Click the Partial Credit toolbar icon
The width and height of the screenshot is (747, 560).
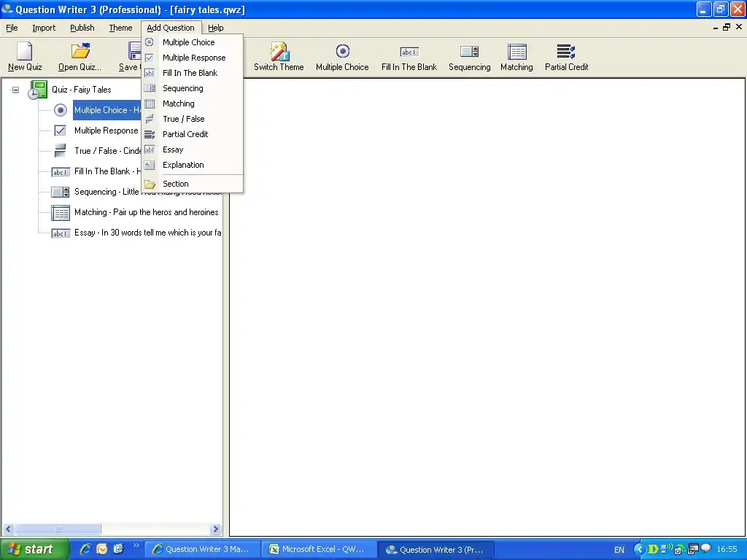566,52
